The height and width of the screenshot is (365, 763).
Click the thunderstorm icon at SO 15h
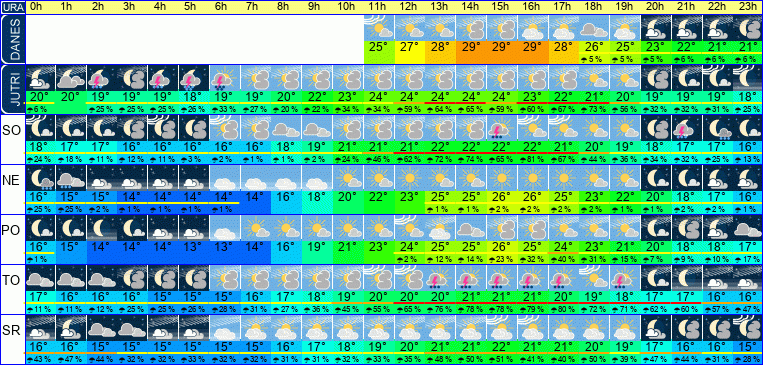[501, 128]
